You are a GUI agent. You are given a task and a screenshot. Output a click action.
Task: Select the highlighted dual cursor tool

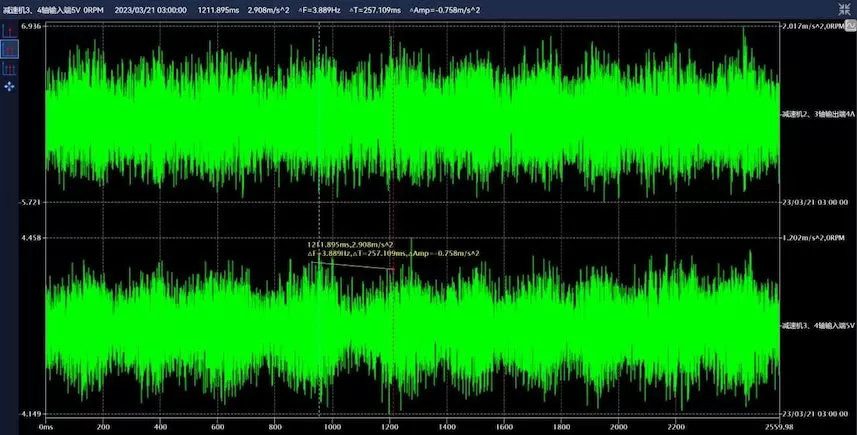pos(10,48)
